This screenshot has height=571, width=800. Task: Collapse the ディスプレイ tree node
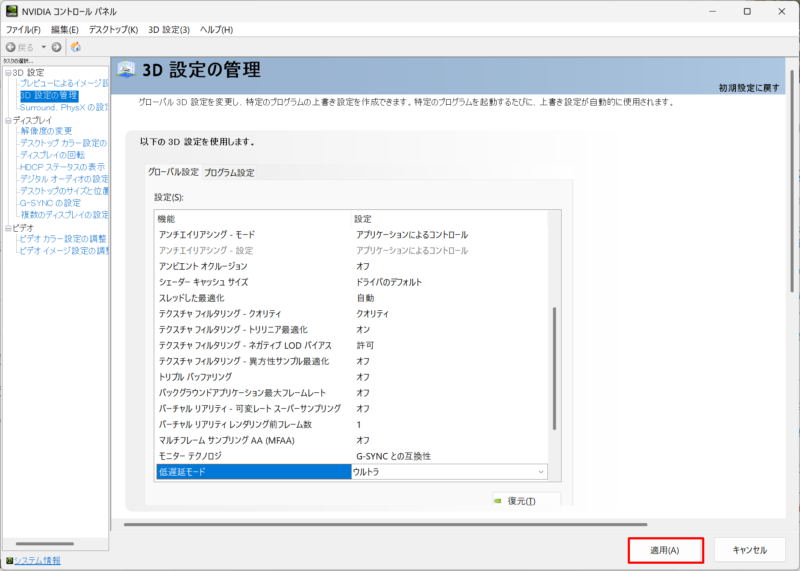pos(8,121)
